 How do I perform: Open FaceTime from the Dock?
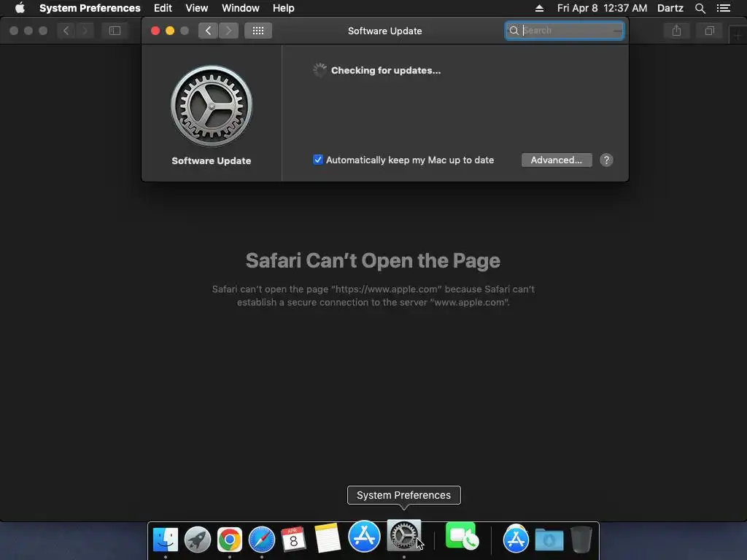coord(462,536)
